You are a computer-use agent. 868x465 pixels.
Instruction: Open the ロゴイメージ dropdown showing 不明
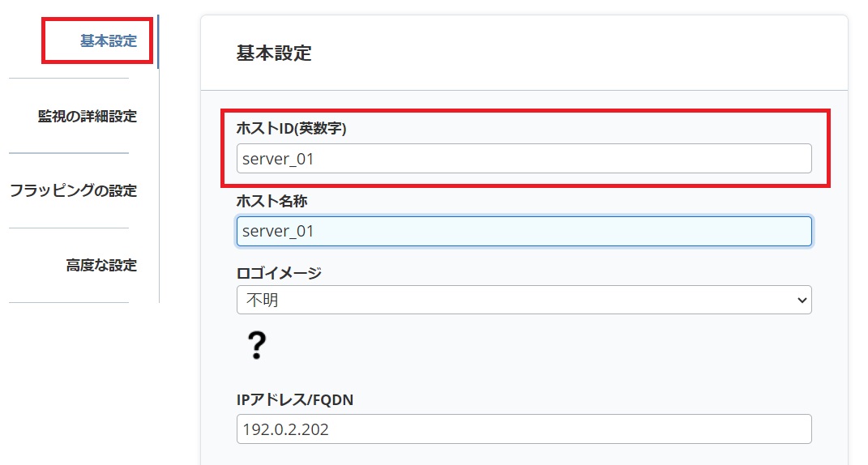pos(511,300)
